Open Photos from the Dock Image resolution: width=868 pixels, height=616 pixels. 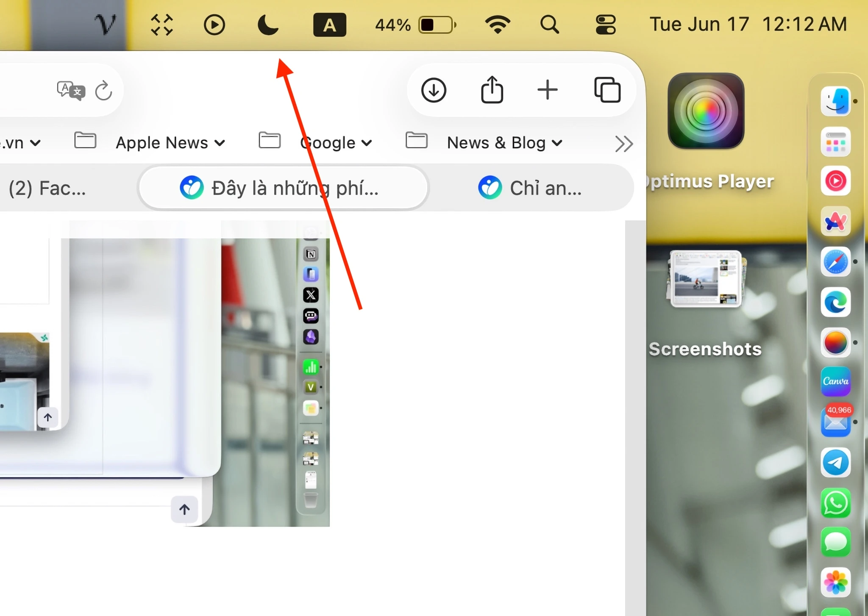[x=835, y=582]
